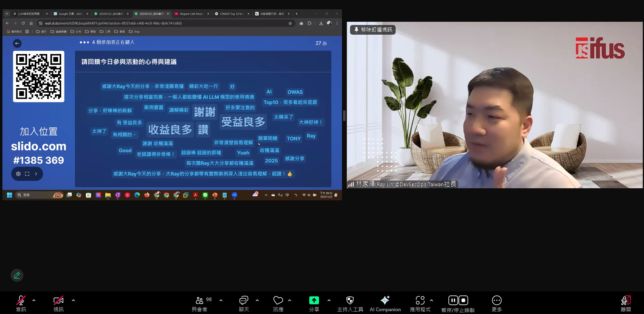
Task: Click the green annotate pencil icon
Action: [17, 275]
